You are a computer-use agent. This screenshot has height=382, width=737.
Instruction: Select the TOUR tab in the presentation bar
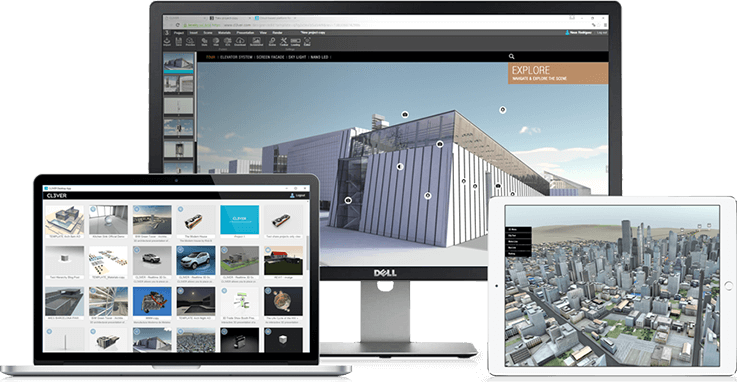click(211, 57)
